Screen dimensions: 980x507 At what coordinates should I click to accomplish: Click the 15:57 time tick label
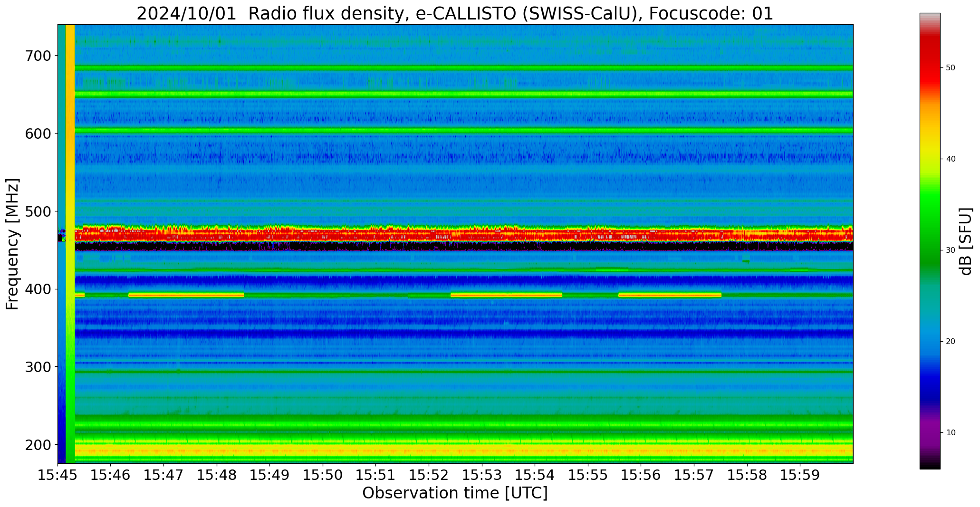(694, 475)
